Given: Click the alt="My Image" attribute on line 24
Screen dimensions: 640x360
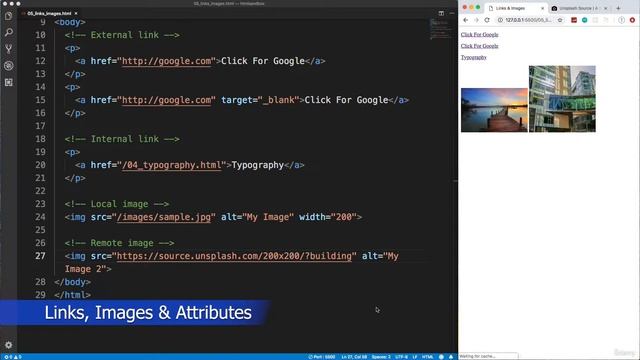Looking at the screenshot, I should [257, 217].
